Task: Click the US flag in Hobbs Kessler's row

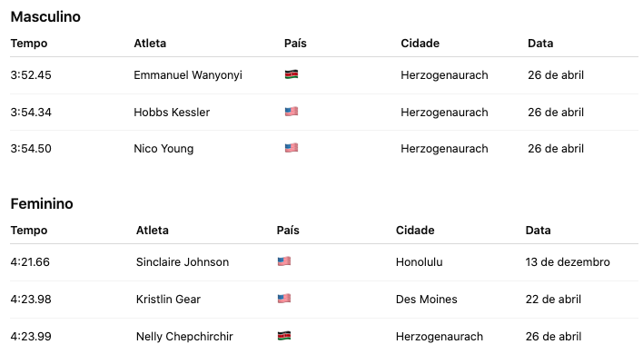Action: tap(291, 112)
